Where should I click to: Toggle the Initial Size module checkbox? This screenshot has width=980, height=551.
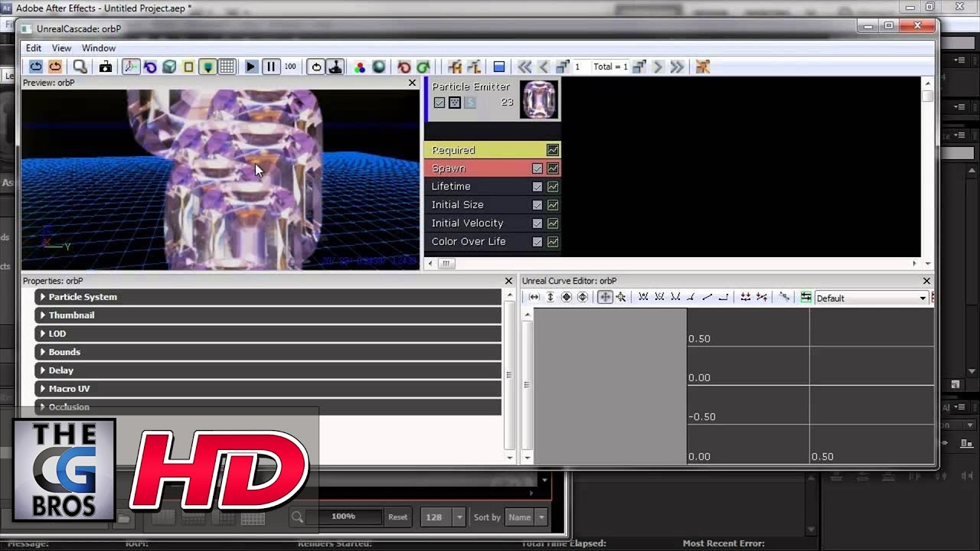click(537, 205)
